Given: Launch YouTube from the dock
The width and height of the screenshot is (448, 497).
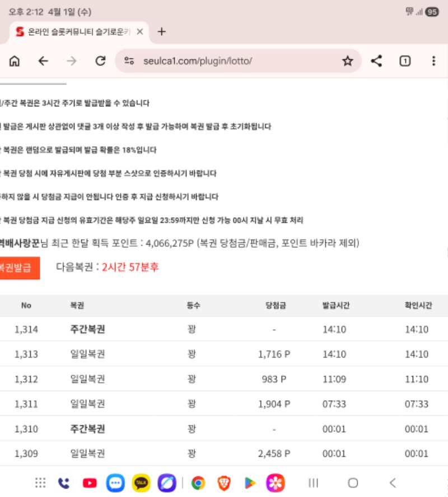Looking at the screenshot, I should tap(90, 482).
